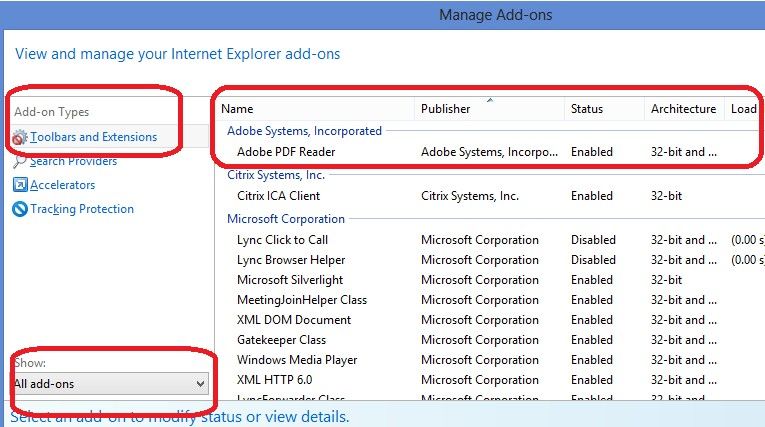
Task: Click Adobe Systems publisher cell in PDF Reader row
Action: [489, 152]
